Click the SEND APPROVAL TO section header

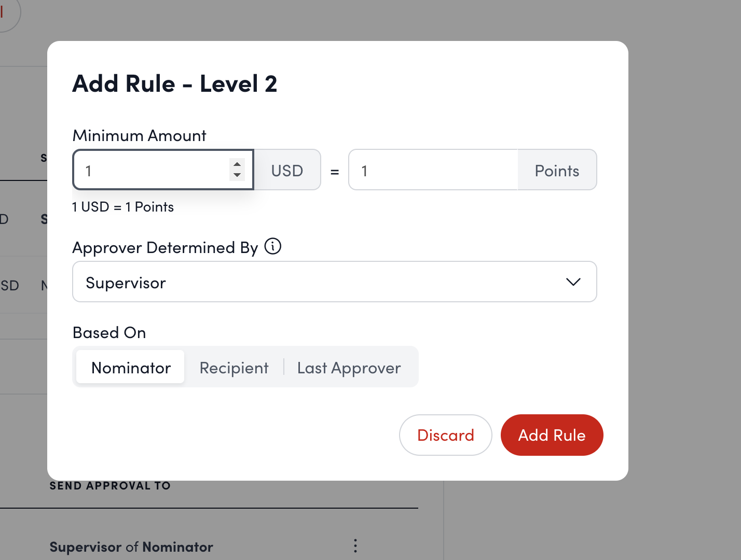coord(110,485)
